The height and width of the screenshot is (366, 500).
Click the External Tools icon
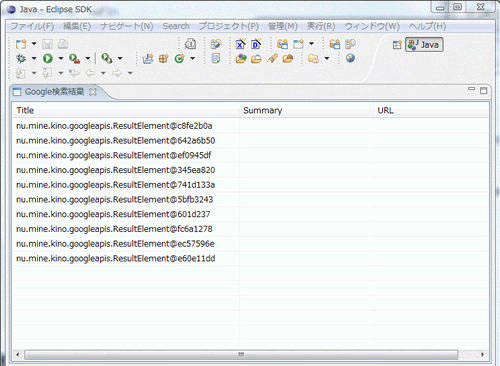tap(107, 59)
